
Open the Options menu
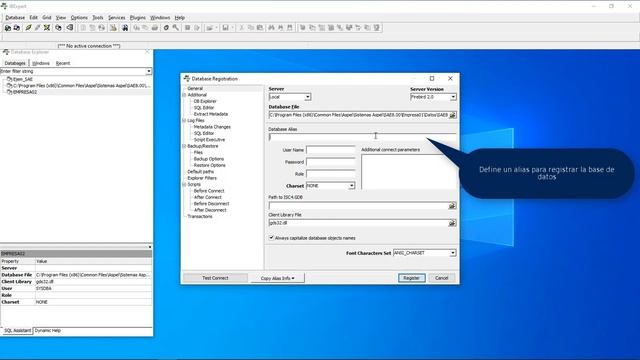[79, 18]
